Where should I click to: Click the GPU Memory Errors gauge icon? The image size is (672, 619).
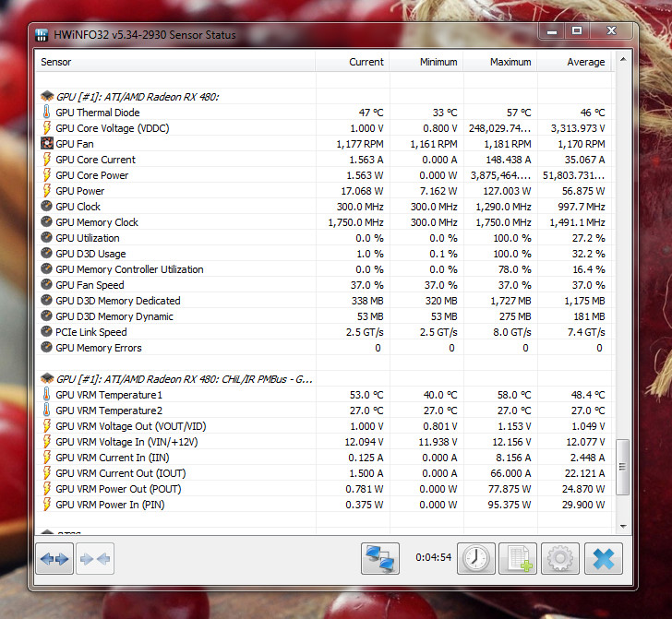pyautogui.click(x=46, y=347)
